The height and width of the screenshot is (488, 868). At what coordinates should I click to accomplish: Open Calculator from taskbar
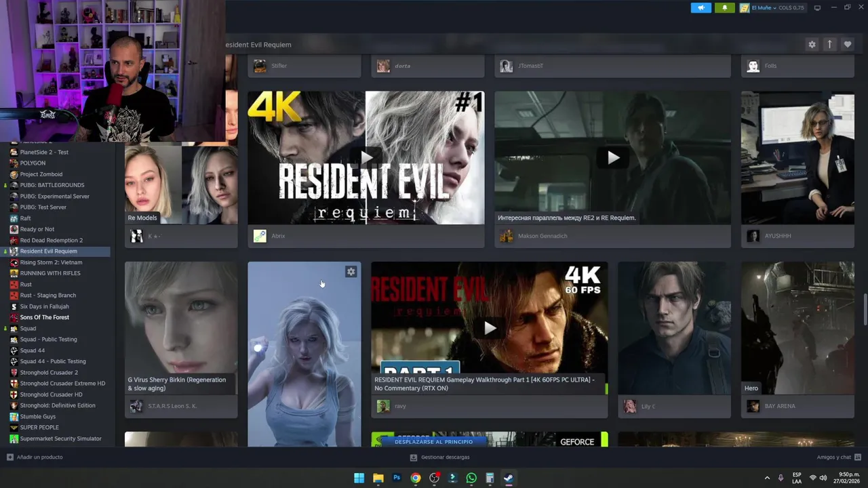click(490, 478)
